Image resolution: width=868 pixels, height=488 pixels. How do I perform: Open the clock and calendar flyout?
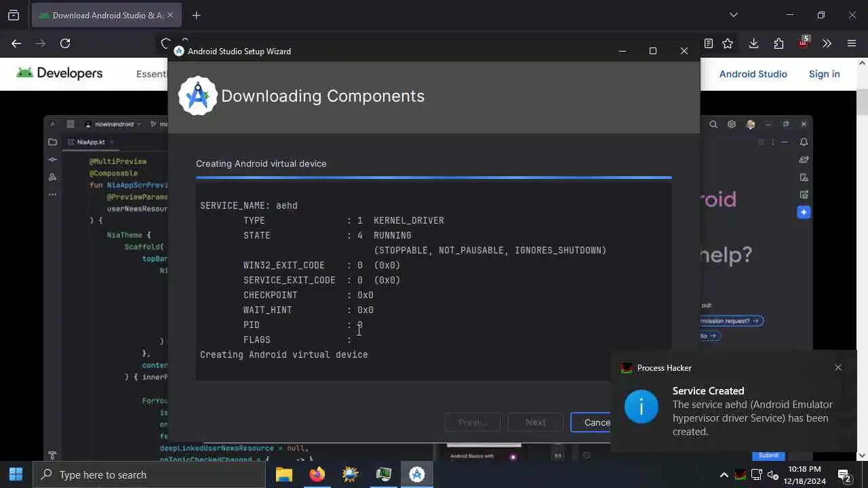(806, 474)
